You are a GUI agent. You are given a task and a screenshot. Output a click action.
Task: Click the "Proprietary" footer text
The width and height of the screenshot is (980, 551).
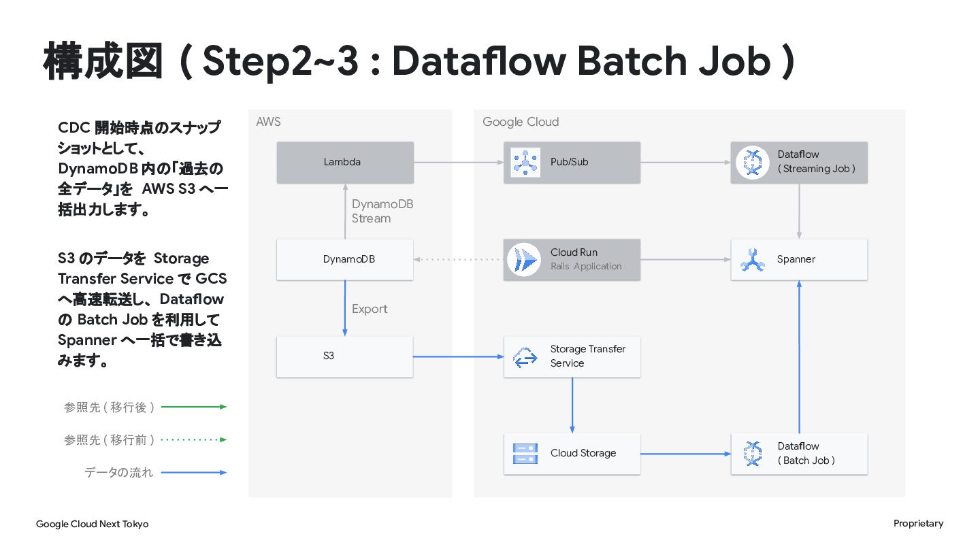(919, 523)
